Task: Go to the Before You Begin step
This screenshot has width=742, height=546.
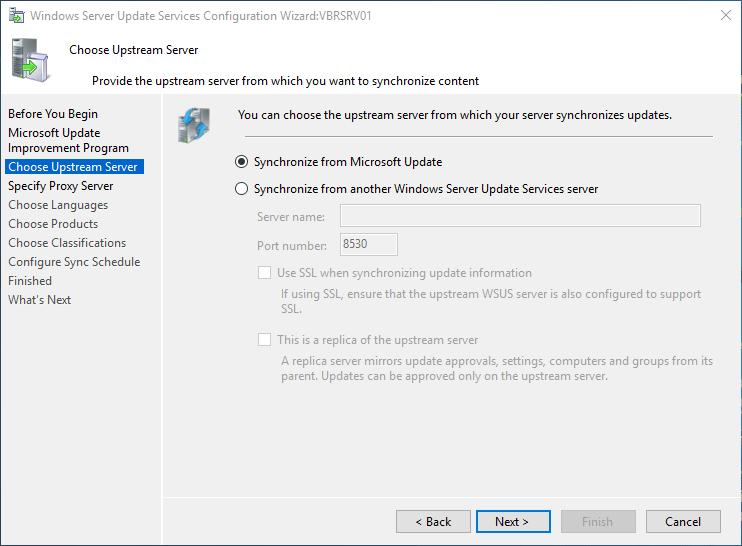Action: pos(53,114)
